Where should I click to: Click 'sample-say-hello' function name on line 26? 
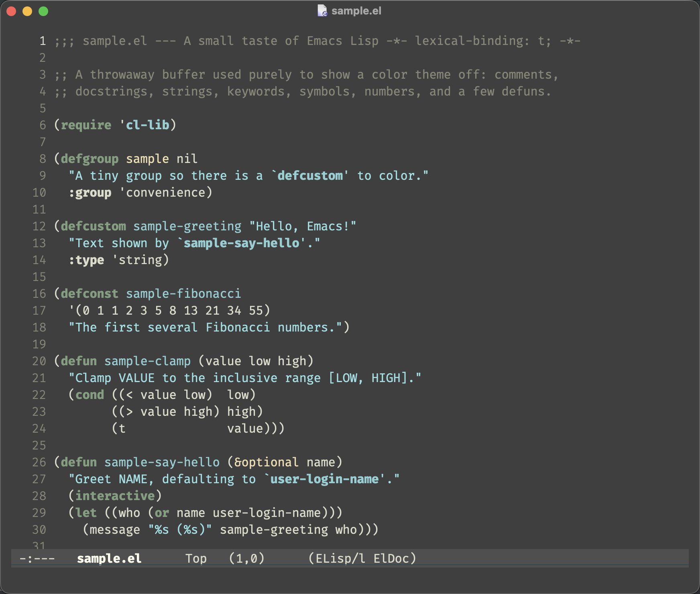click(x=162, y=462)
